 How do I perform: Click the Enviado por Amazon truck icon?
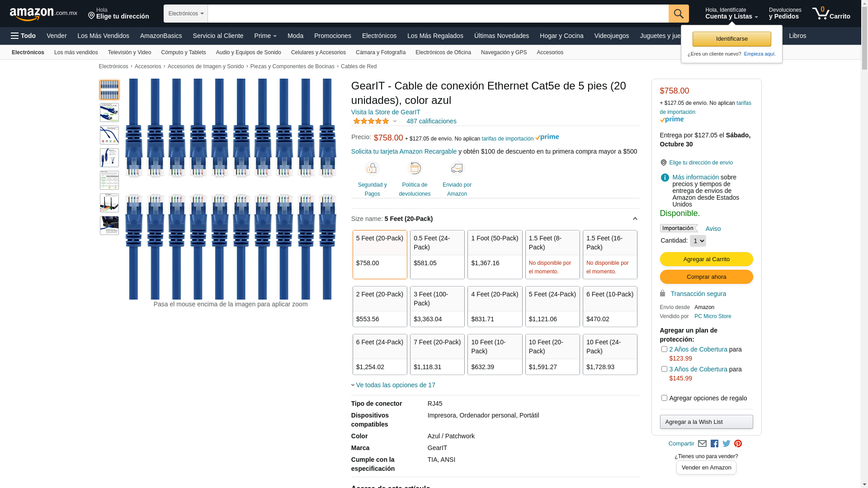click(x=457, y=169)
